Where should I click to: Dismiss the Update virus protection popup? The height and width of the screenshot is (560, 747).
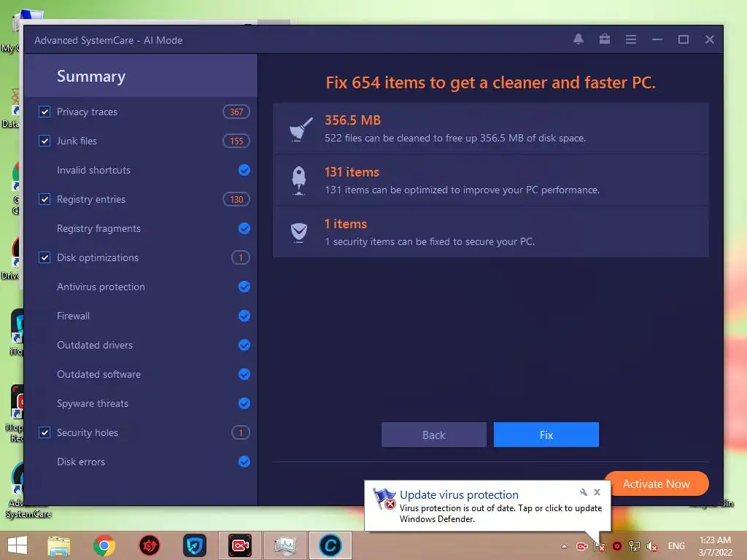click(597, 492)
